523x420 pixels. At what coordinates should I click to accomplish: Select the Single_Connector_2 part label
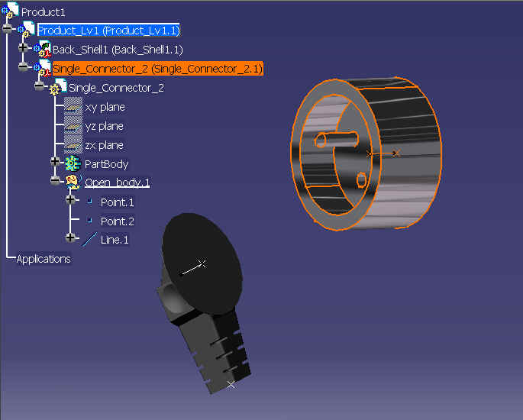116,88
